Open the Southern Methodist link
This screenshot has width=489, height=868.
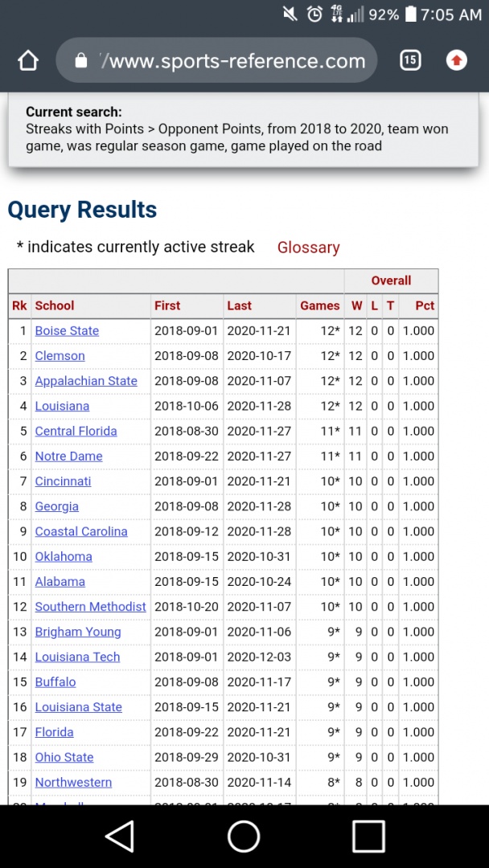click(x=90, y=607)
